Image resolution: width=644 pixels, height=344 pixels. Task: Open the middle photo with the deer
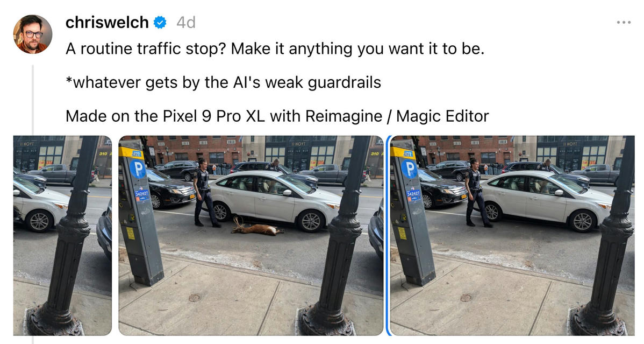coord(251,235)
